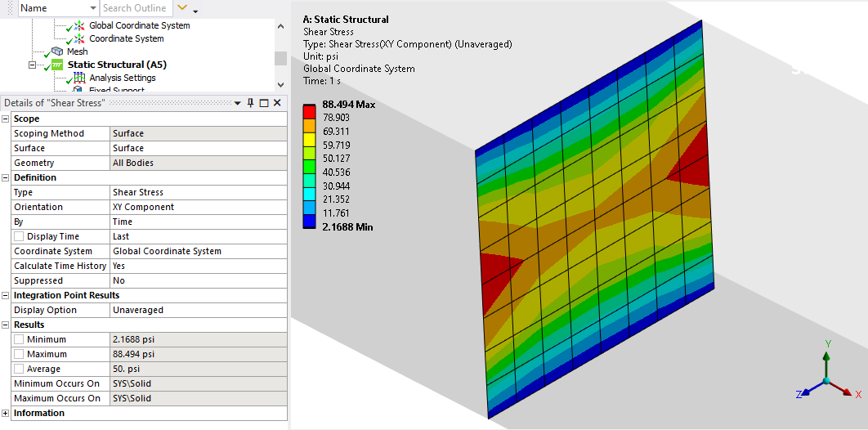Screen dimensions: 868x430
Task: Click the Mesh icon in outline
Action: pyautogui.click(x=57, y=52)
